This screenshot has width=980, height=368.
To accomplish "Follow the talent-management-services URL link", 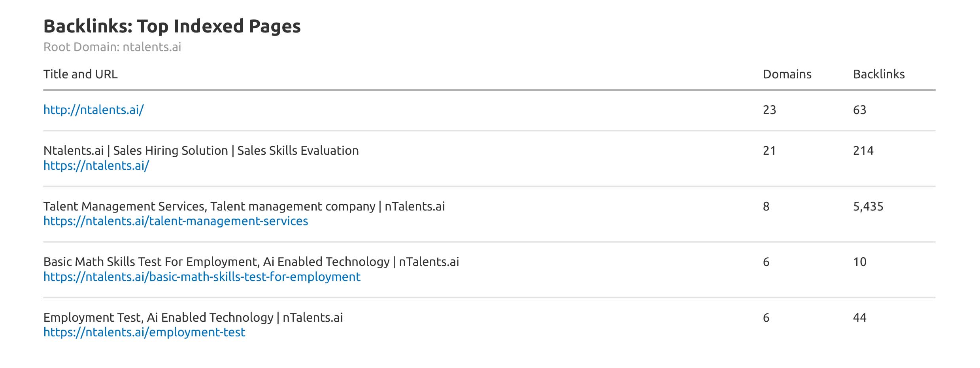I will [176, 221].
